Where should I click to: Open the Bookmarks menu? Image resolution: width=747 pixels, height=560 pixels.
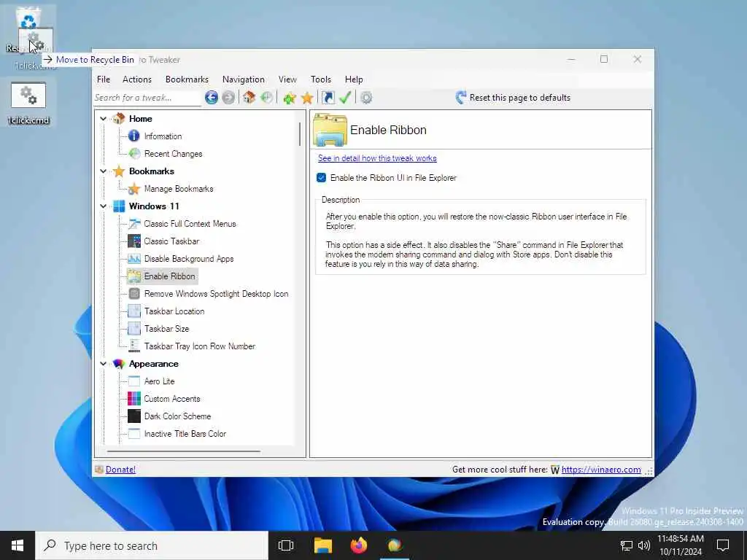pyautogui.click(x=187, y=79)
